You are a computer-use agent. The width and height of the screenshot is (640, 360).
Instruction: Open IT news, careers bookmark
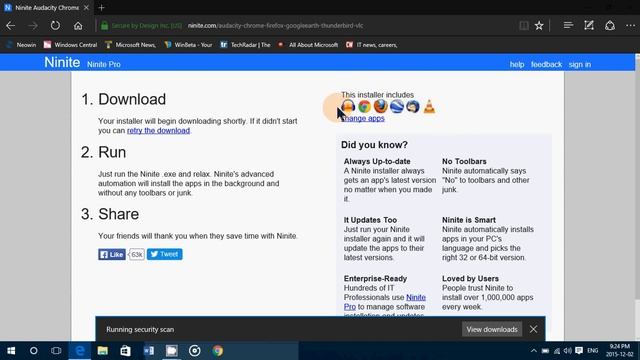371,45
